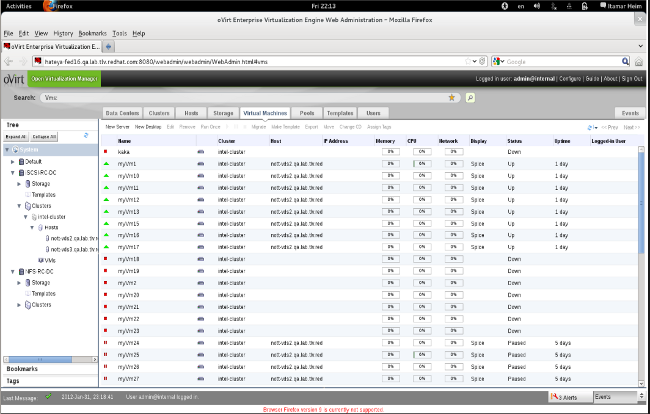650x414 pixels.
Task: Switch to the Pools tab
Action: click(307, 113)
